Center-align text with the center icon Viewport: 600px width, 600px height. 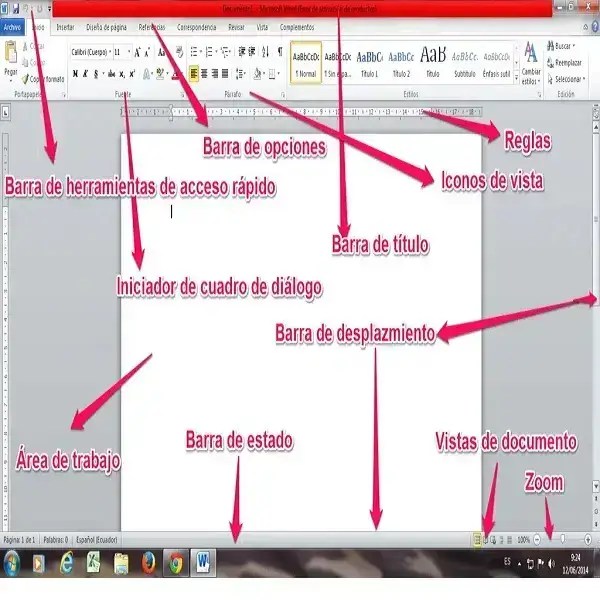click(204, 73)
